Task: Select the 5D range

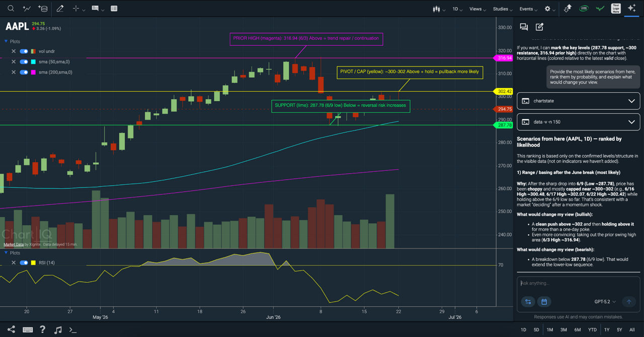Action: (536, 330)
